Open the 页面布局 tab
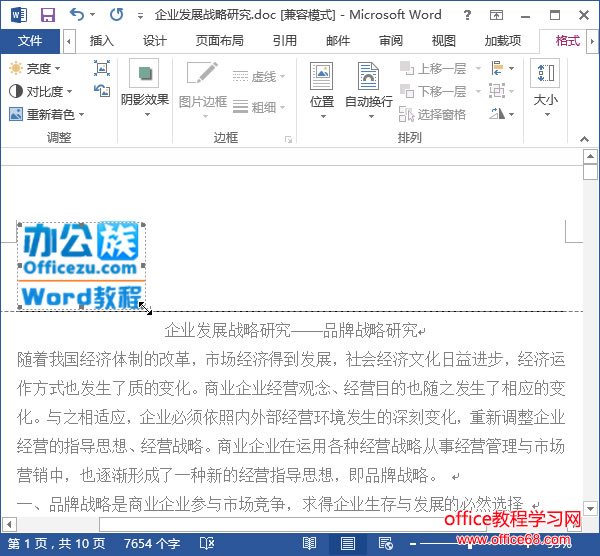 coord(220,41)
